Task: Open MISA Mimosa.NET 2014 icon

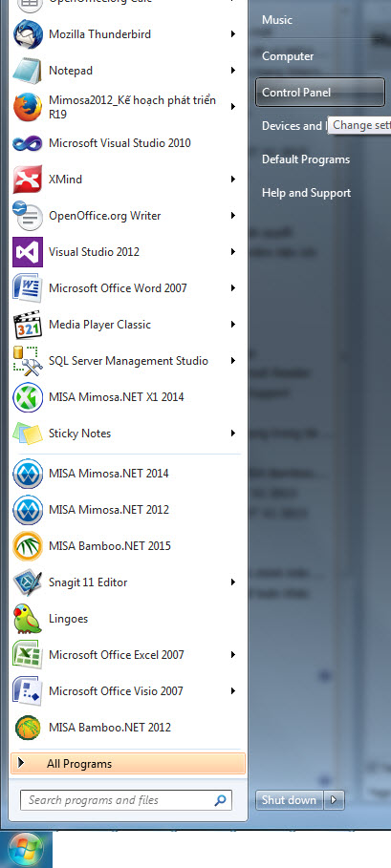Action: coord(27,474)
